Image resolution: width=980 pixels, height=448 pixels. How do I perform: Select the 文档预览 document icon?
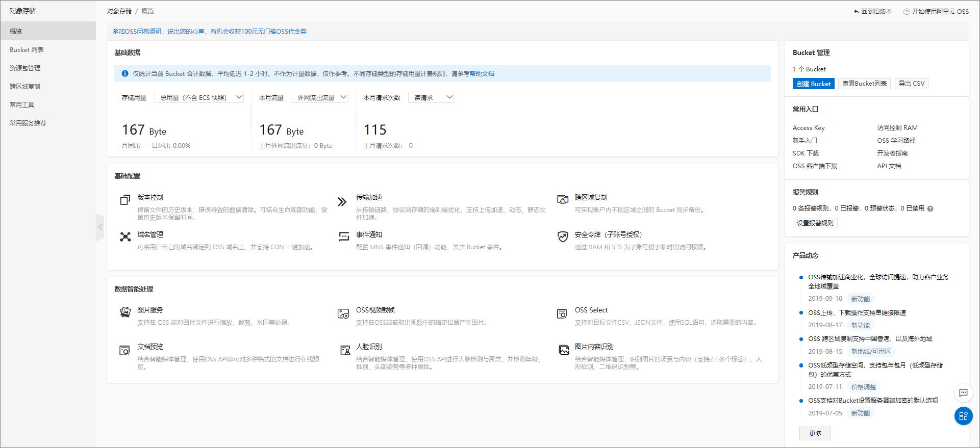click(x=124, y=350)
